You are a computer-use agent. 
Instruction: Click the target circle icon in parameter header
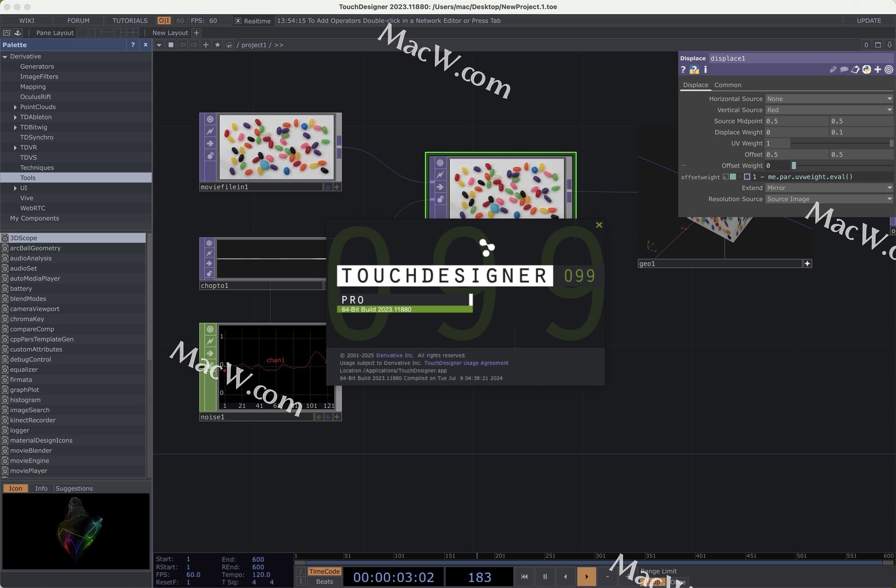click(x=889, y=69)
